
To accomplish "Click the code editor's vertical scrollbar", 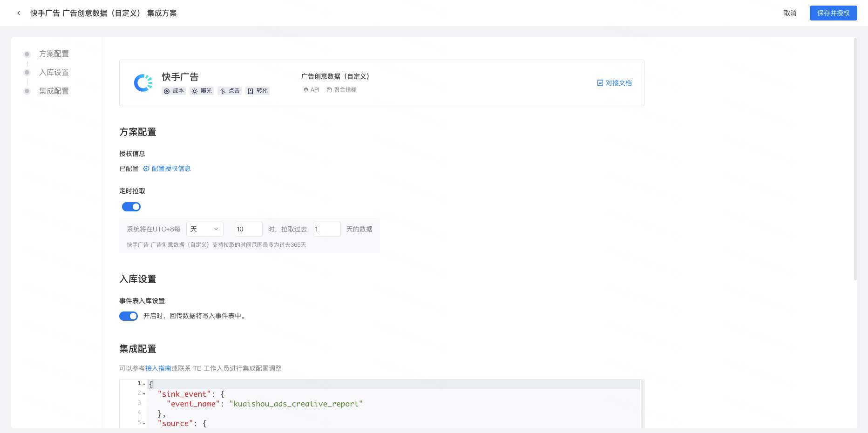I will [x=642, y=404].
